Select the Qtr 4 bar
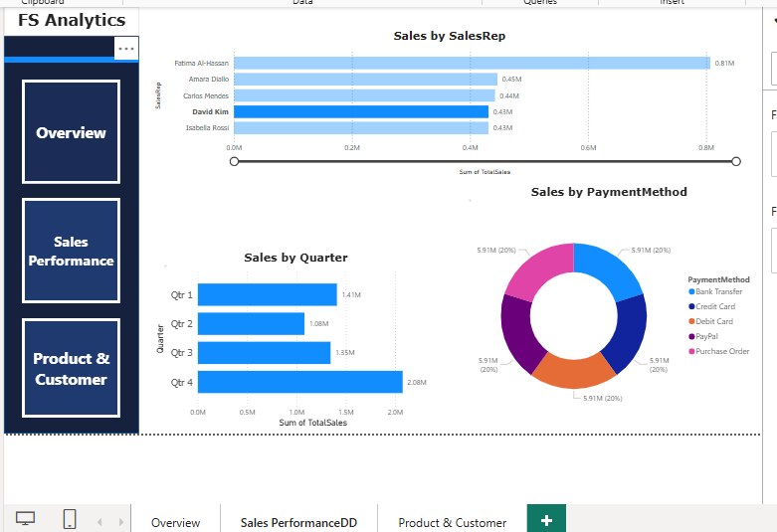Screen dimensions: 777x532 299,382
